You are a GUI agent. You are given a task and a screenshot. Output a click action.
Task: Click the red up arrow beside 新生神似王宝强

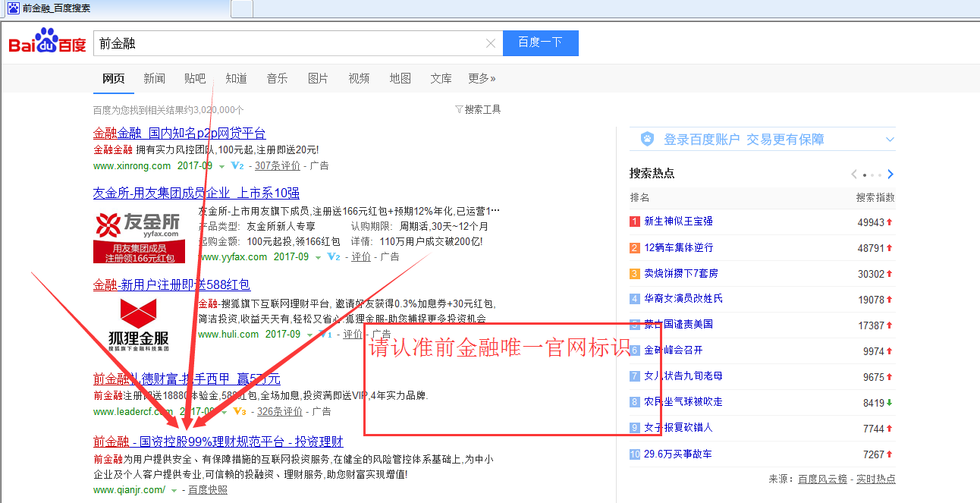click(889, 221)
